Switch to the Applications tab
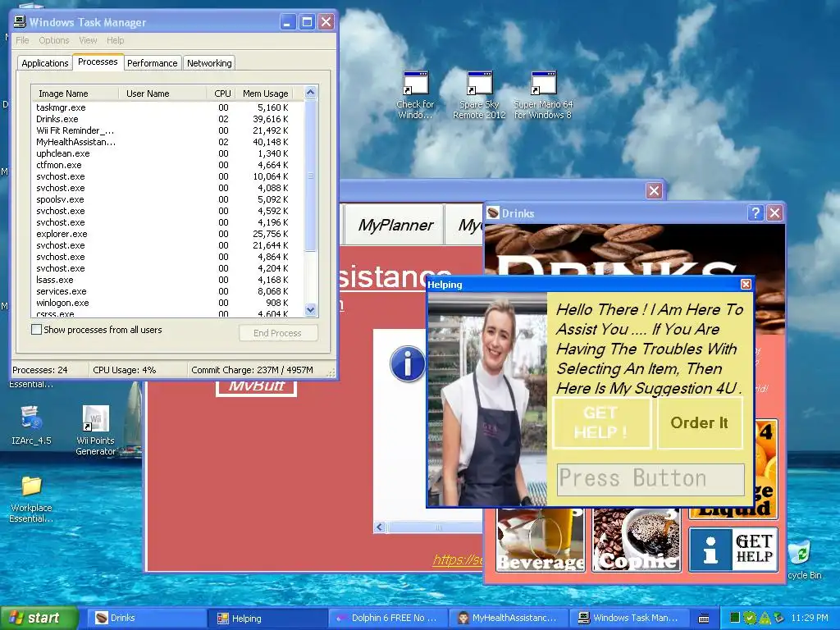840x630 pixels. coord(45,63)
